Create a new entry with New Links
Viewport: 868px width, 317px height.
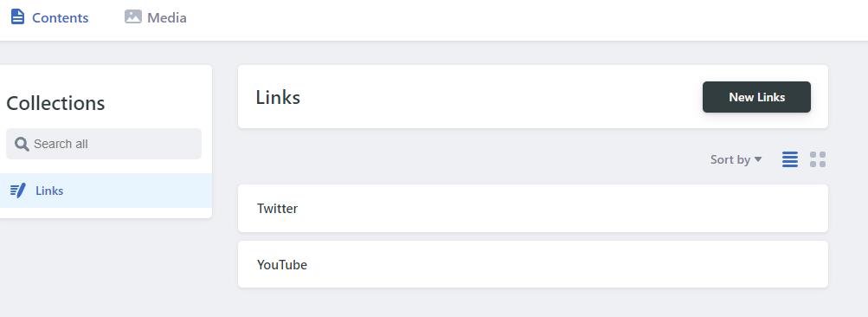pos(756,97)
